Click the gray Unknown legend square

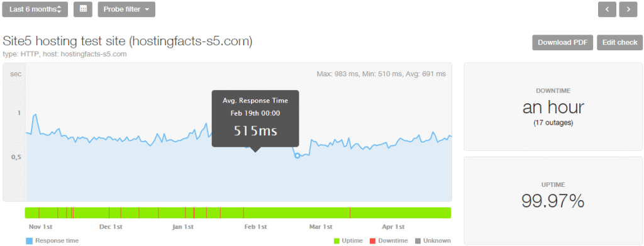pyautogui.click(x=418, y=241)
